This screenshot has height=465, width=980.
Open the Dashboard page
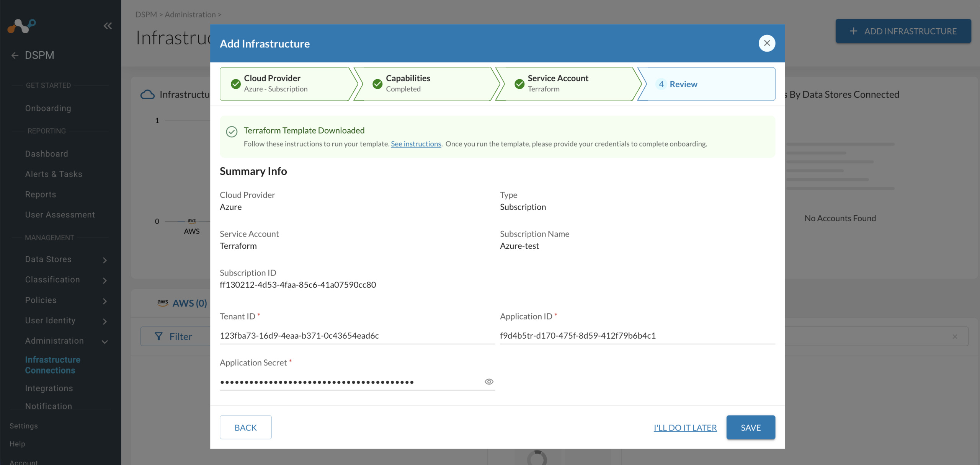tap(47, 154)
